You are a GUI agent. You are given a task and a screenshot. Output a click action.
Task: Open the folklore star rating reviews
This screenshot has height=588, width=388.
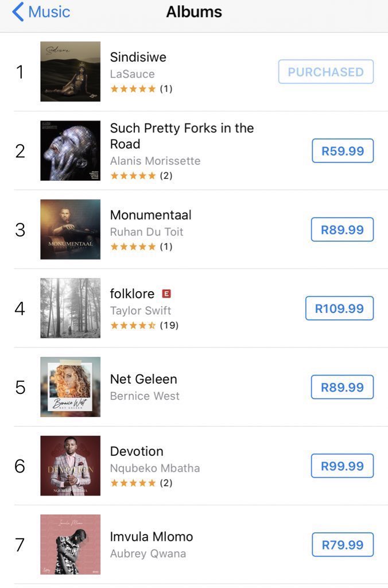pos(144,325)
